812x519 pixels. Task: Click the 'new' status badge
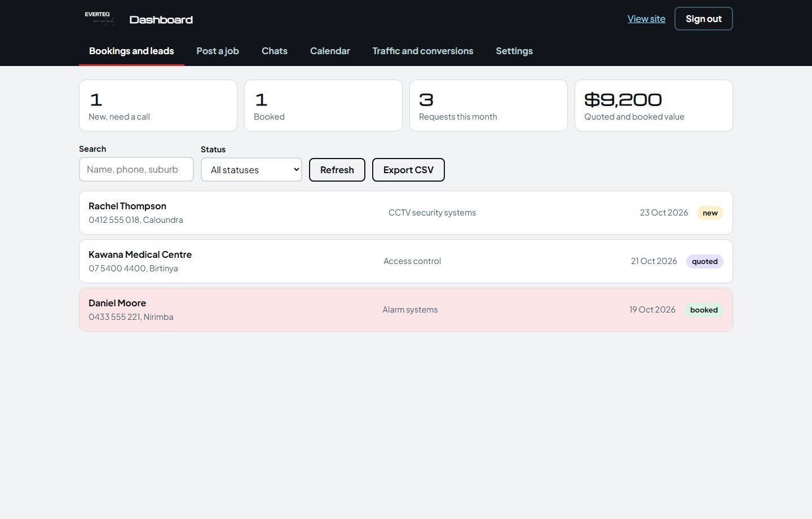click(x=710, y=213)
